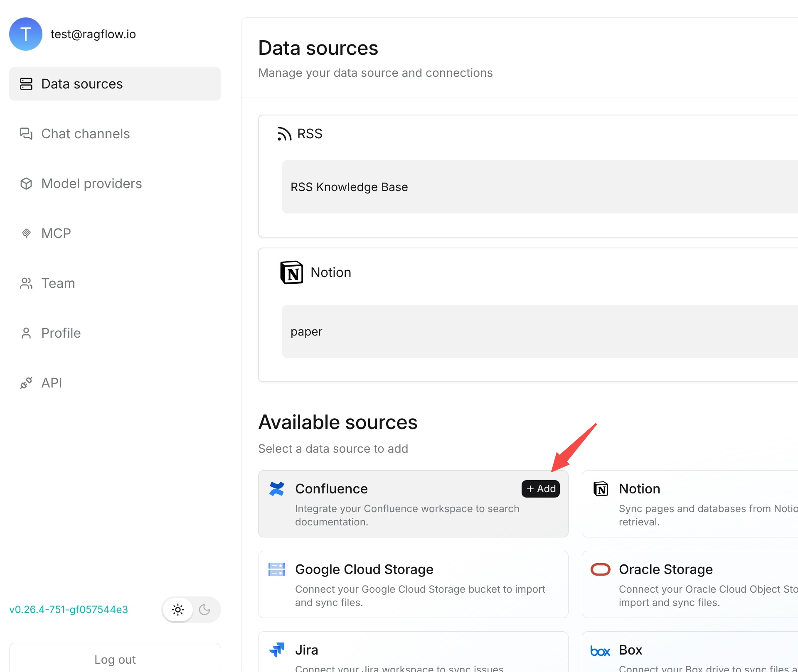
Task: Select the Jira source card title
Action: click(x=307, y=650)
